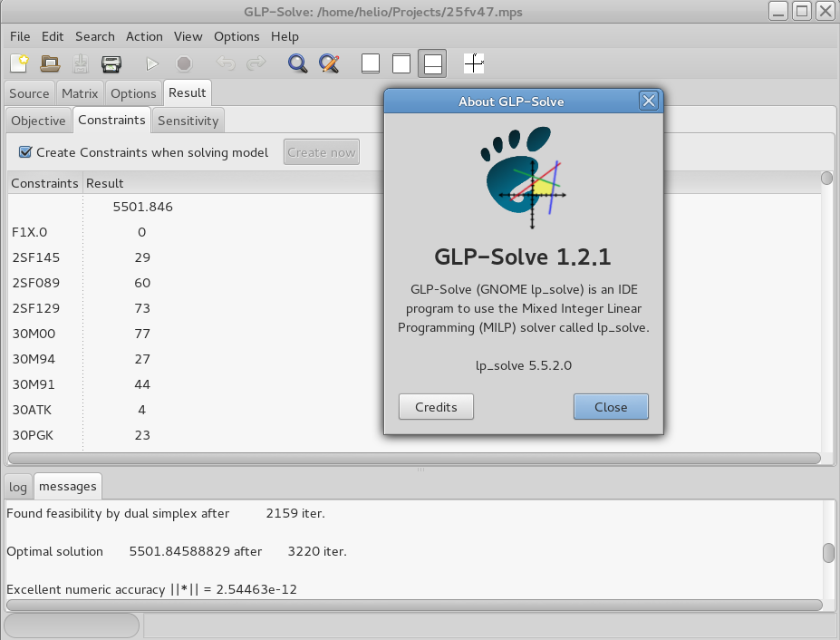Click the Create now button
Image resolution: width=840 pixels, height=640 pixels.
322,152
